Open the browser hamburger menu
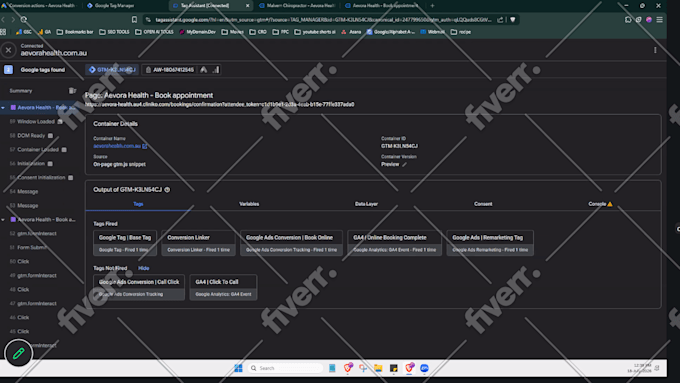 [659, 20]
